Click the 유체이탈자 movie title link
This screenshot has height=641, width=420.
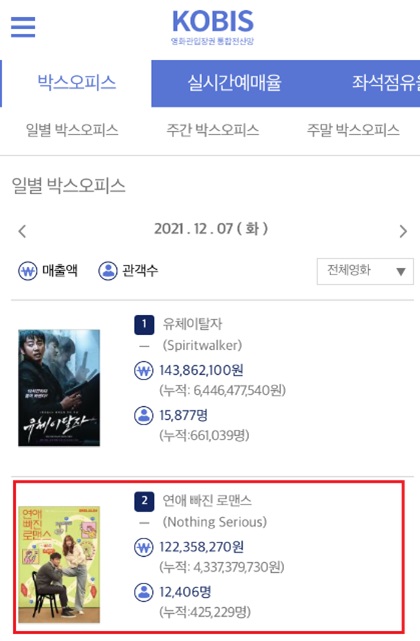tap(193, 324)
